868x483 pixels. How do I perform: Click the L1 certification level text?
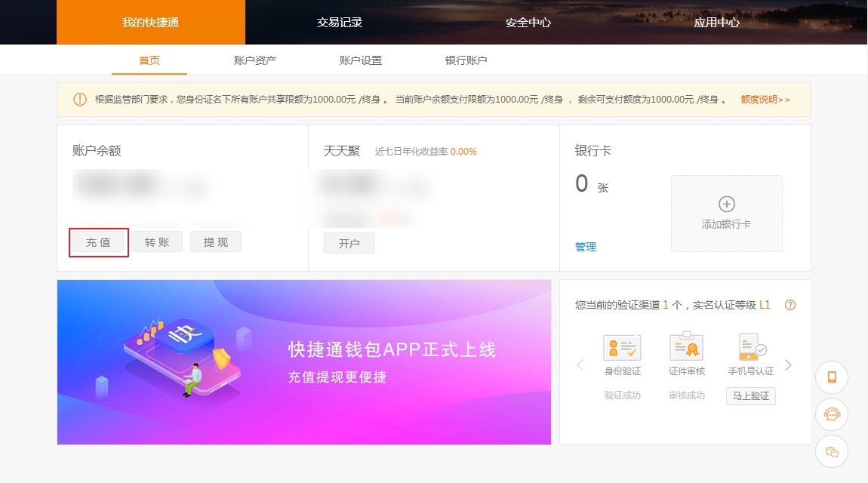pyautogui.click(x=765, y=305)
